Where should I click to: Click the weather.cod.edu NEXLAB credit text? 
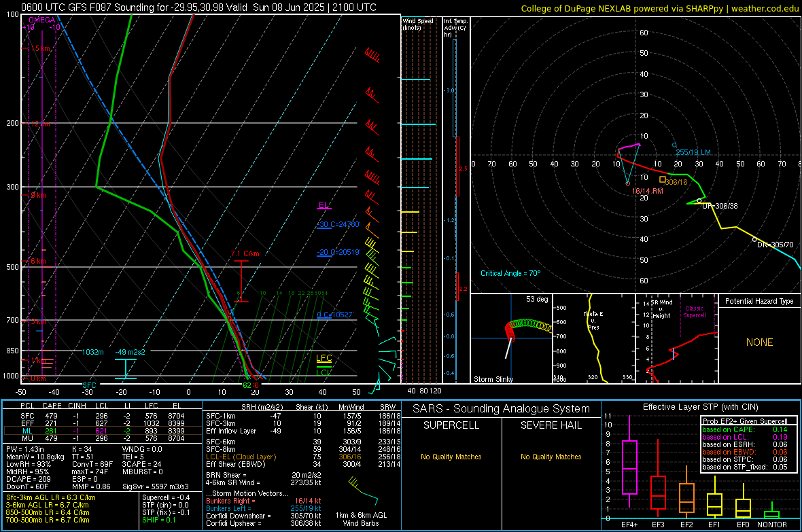coord(659,8)
